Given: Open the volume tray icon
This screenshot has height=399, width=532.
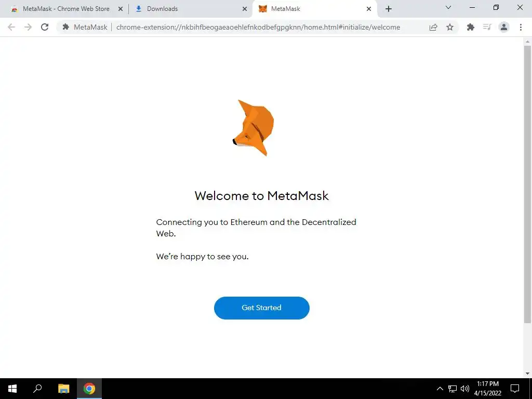Looking at the screenshot, I should click(465, 389).
